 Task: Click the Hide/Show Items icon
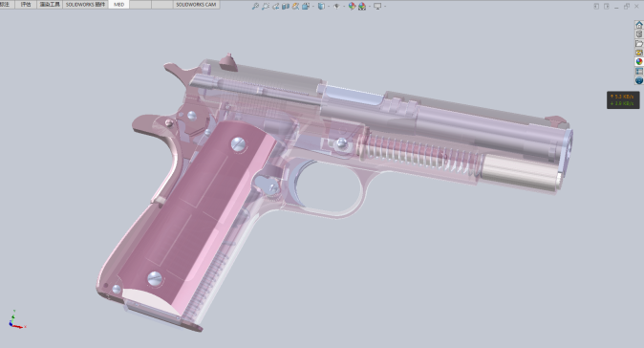[336, 6]
